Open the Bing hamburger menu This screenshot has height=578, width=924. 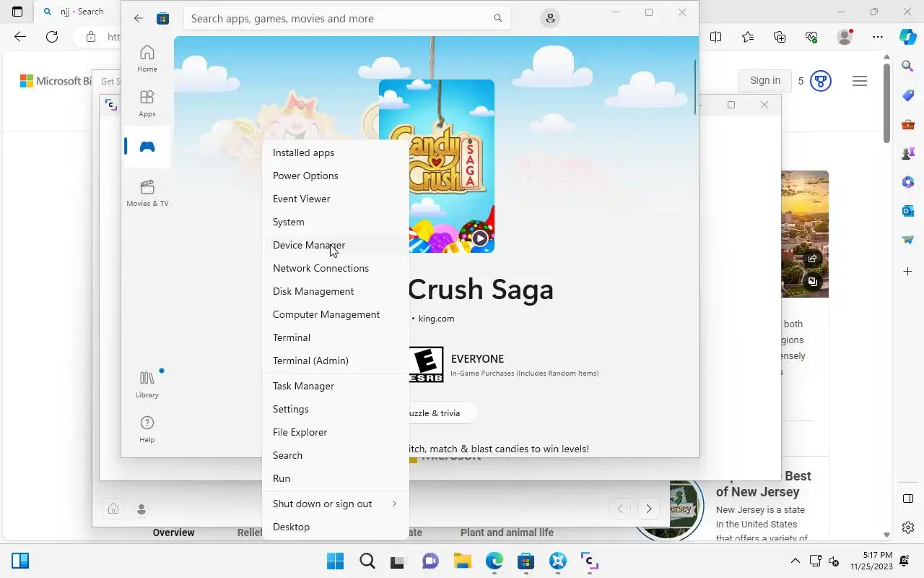tap(859, 81)
